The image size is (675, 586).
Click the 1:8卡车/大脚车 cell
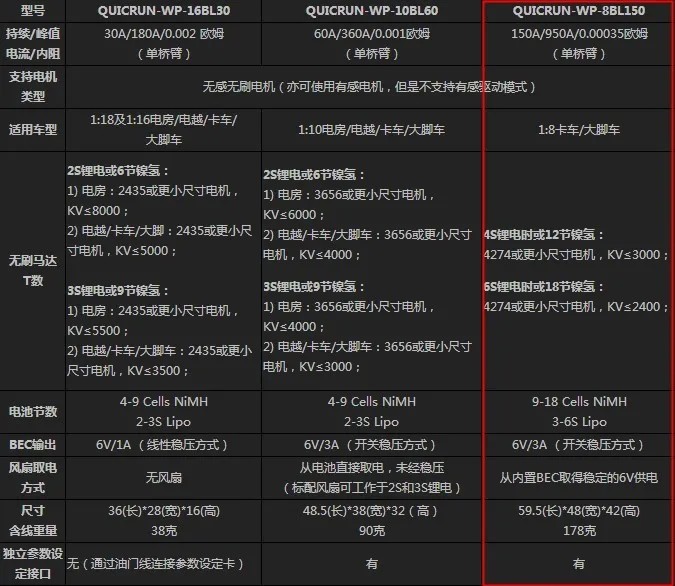coord(579,130)
